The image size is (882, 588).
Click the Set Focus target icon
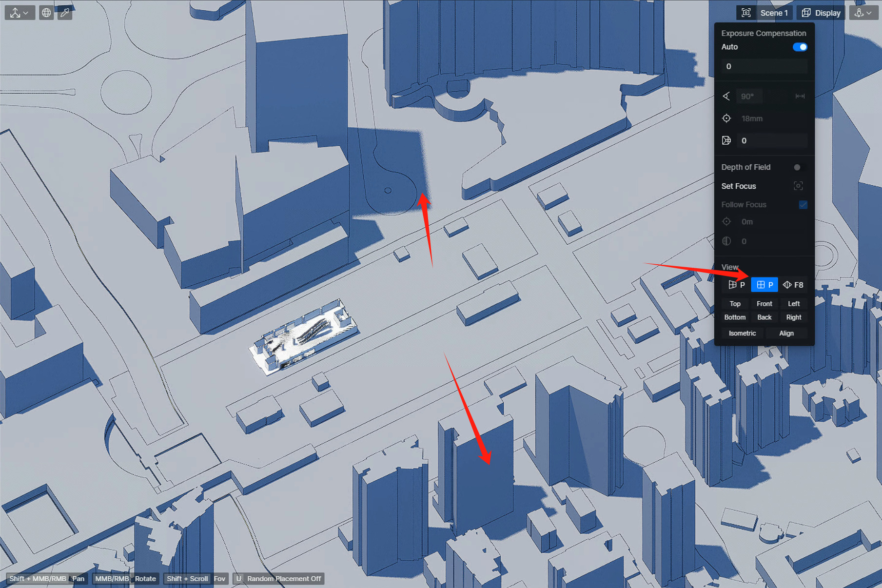coord(798,186)
